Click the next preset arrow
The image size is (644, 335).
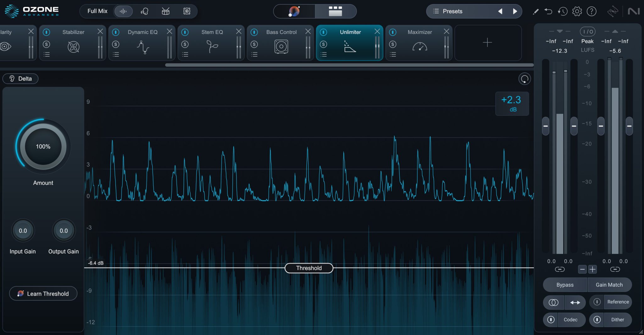[515, 11]
